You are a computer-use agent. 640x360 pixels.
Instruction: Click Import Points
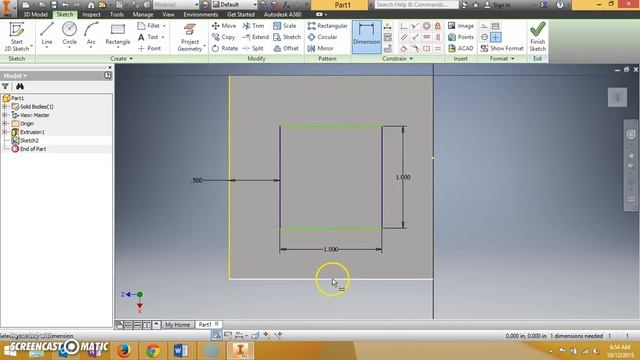coord(461,37)
